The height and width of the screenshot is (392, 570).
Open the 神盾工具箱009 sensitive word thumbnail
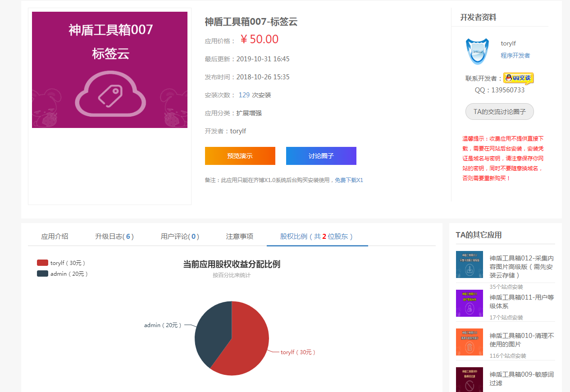pyautogui.click(x=469, y=380)
